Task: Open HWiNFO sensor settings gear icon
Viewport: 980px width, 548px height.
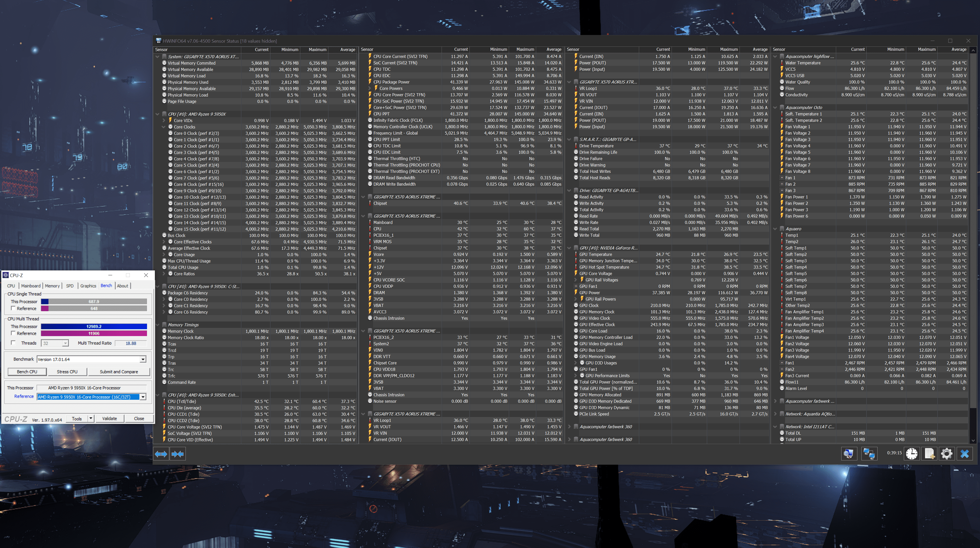Action: pyautogui.click(x=947, y=454)
